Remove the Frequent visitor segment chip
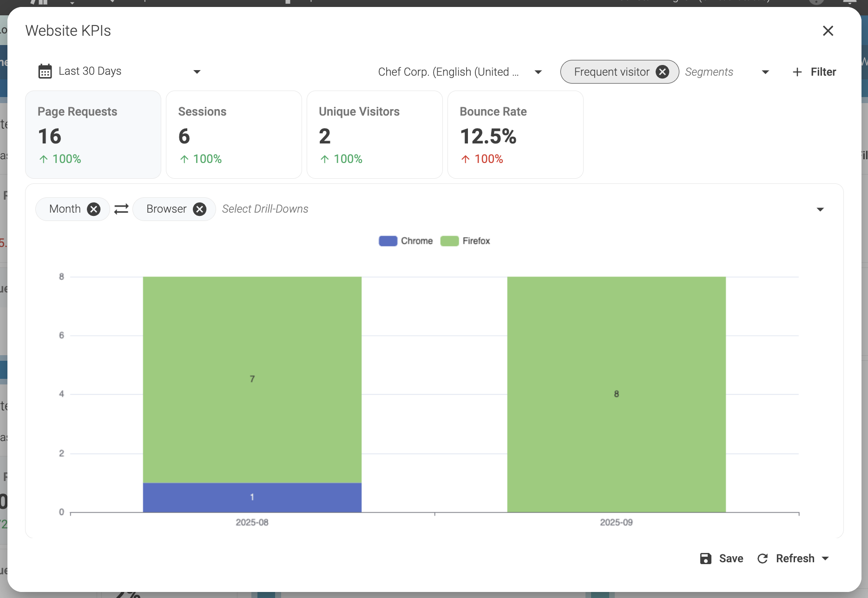The width and height of the screenshot is (868, 598). tap(663, 71)
